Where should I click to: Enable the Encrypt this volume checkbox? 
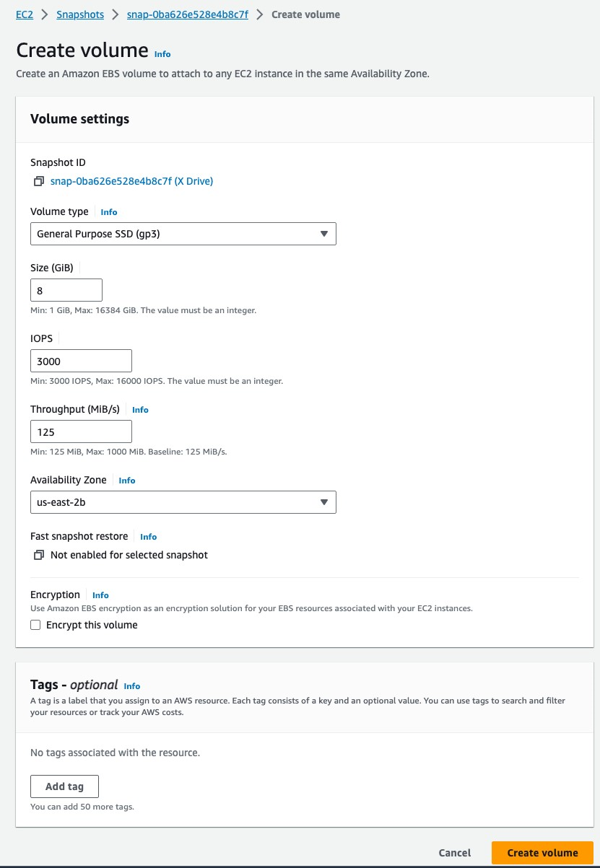35,626
